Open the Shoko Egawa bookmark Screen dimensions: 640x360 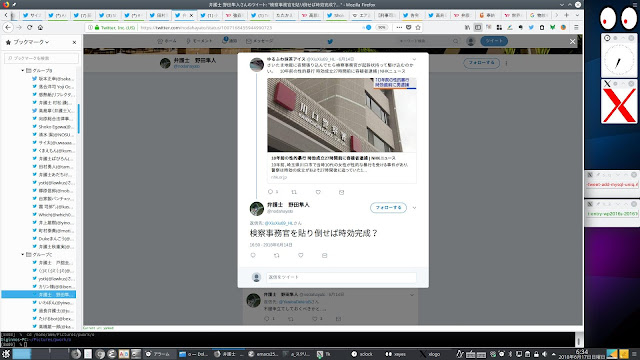coord(53,127)
